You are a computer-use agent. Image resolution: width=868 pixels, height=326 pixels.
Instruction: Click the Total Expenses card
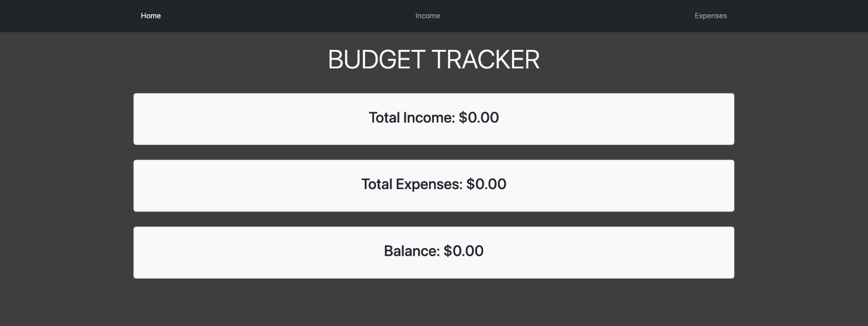(x=433, y=185)
